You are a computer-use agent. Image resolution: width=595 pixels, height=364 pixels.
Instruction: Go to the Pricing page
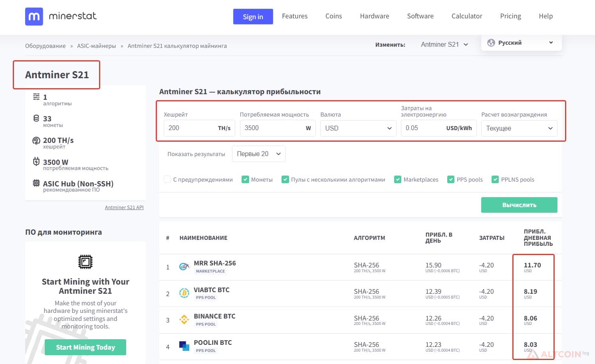pos(510,16)
